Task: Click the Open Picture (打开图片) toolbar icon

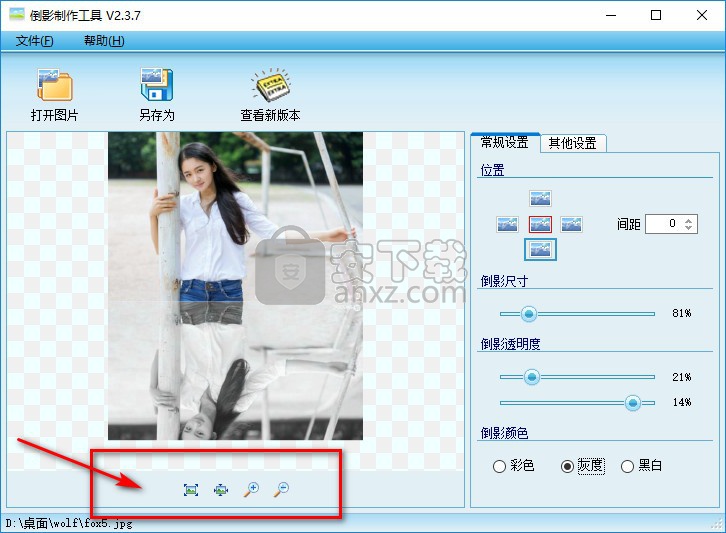Action: coord(54,86)
